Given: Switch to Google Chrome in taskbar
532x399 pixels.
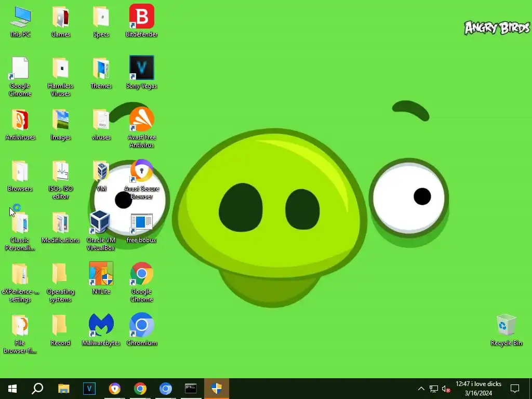Looking at the screenshot, I should (140, 389).
